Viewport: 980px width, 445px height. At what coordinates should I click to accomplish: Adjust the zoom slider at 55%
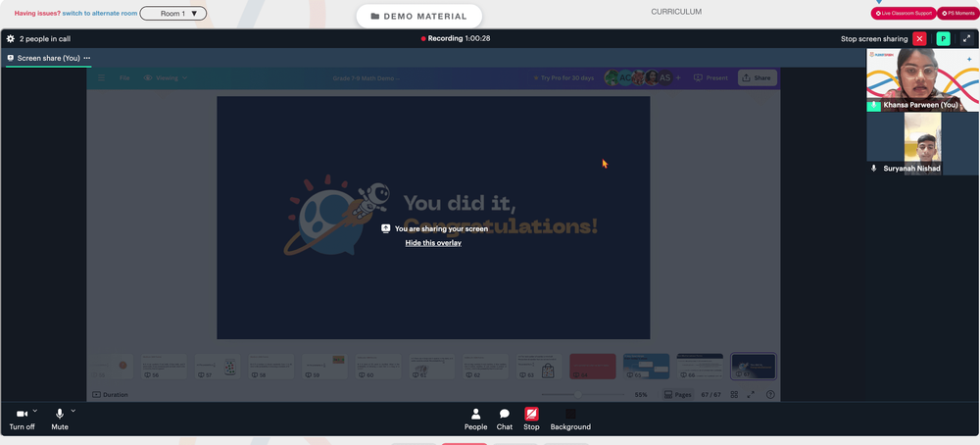(578, 394)
